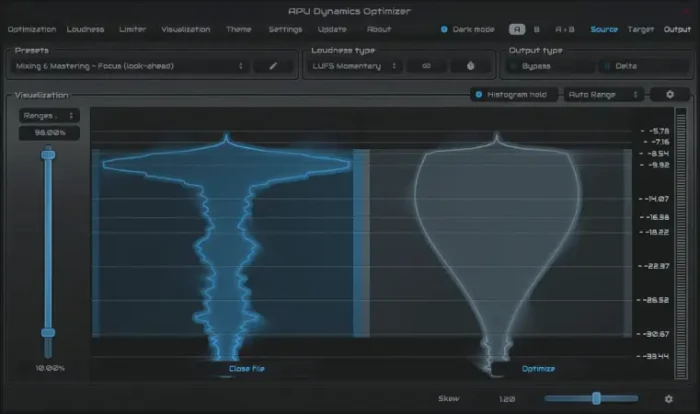Click the Optimize button
This screenshot has width=700, height=414.
click(x=538, y=368)
